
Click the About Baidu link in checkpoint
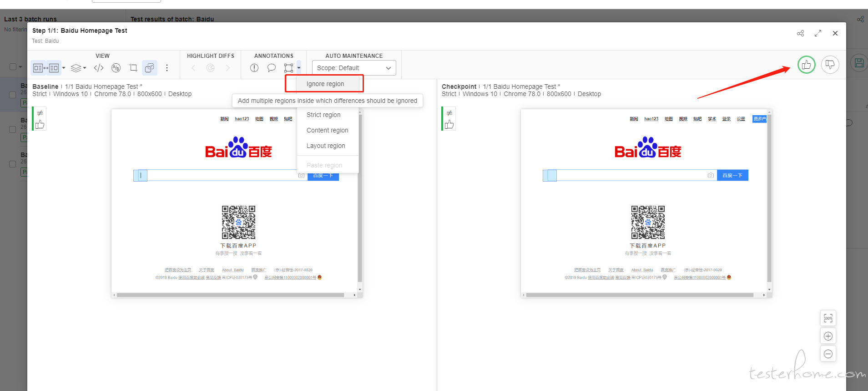click(642, 270)
